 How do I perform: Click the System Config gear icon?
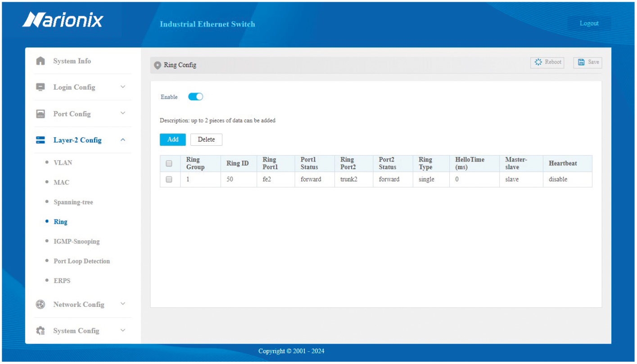[x=41, y=331]
